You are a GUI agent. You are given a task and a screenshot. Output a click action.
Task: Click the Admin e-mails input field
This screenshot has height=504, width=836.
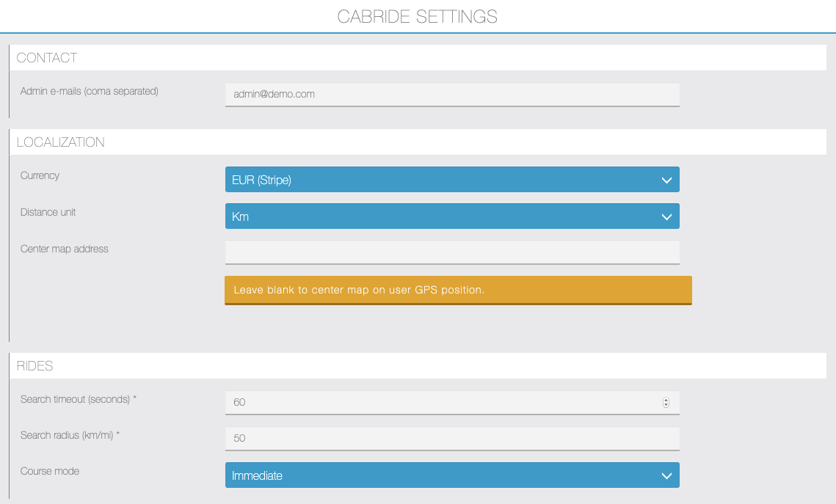(x=452, y=95)
